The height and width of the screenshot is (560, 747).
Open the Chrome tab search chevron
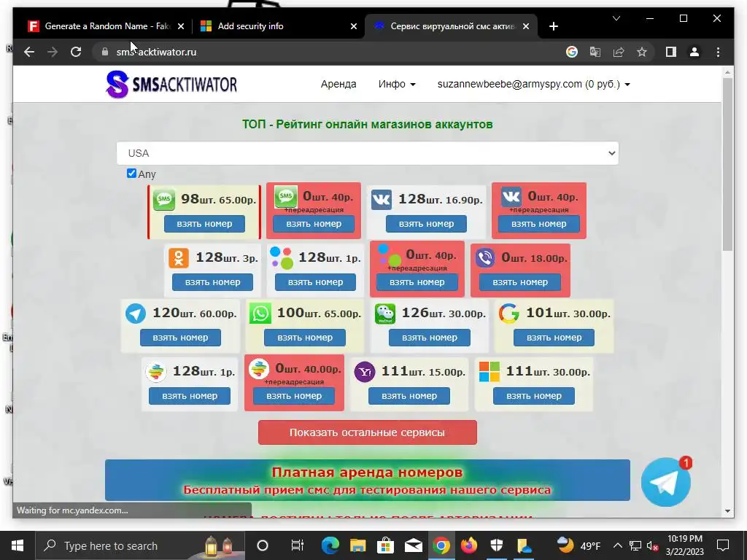(x=616, y=18)
